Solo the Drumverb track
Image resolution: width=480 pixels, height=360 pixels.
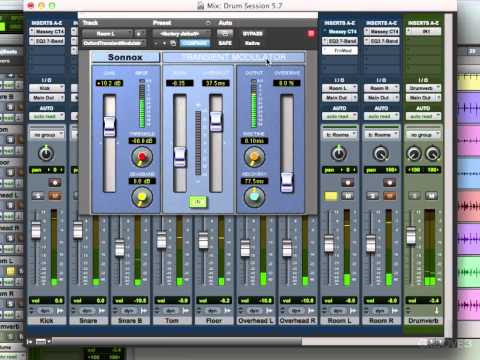(x=414, y=196)
